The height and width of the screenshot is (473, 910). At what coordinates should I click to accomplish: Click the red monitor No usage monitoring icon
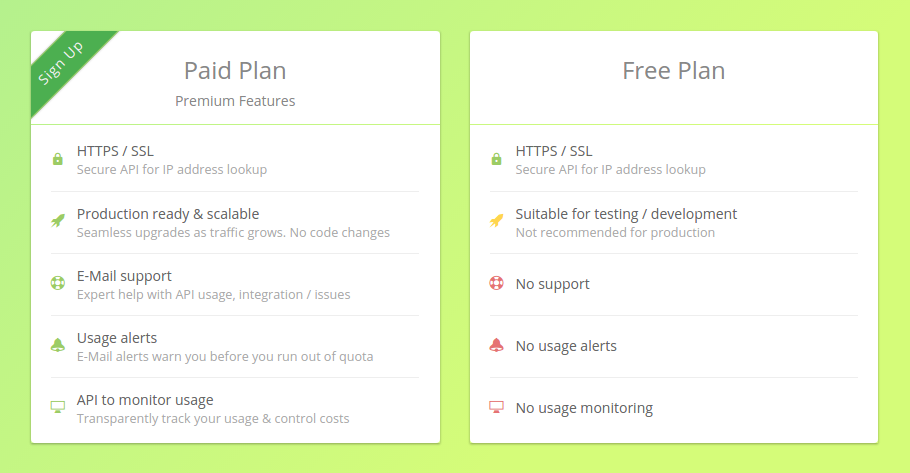click(x=496, y=407)
